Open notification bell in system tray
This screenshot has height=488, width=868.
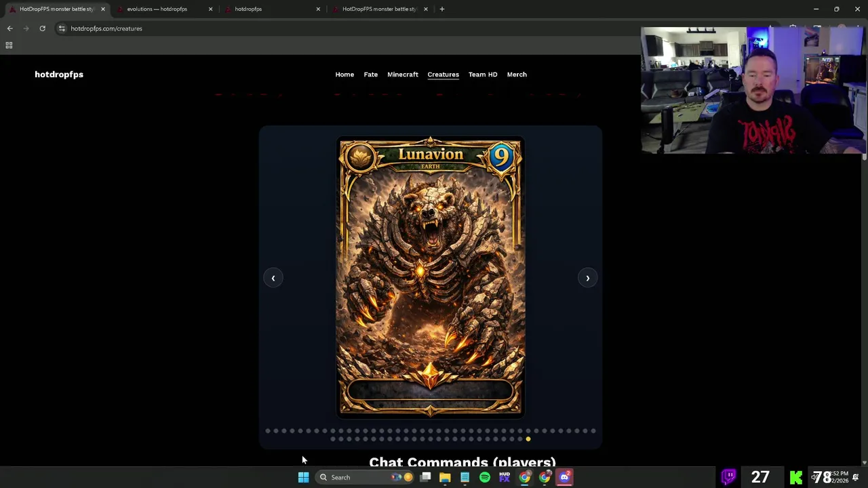(x=855, y=477)
